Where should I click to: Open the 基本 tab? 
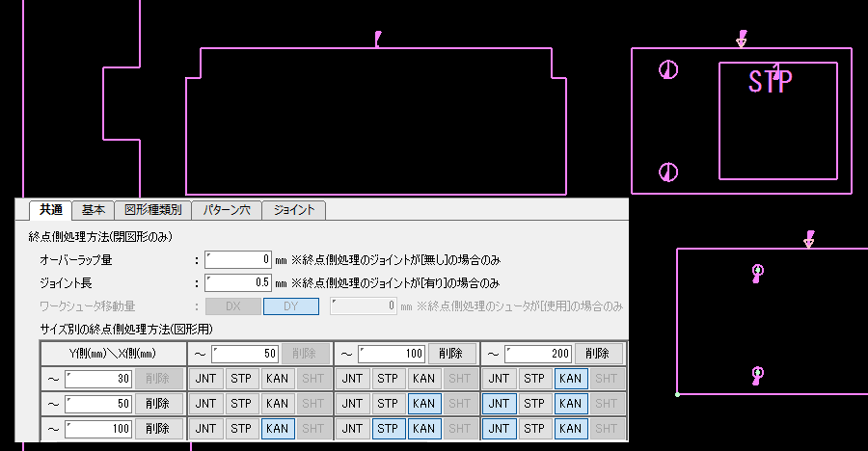[93, 210]
